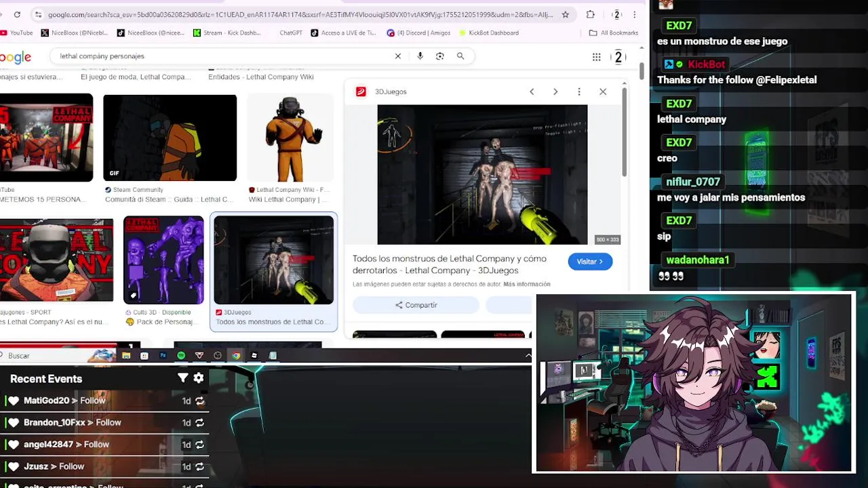Screen dimensions: 868x488
Task: Open the Google account avatar
Action: pos(618,57)
